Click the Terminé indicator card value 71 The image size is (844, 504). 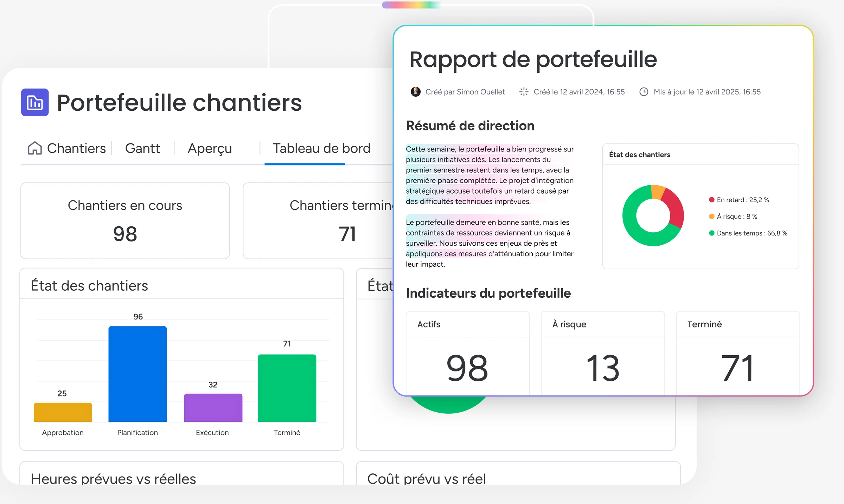tap(737, 368)
